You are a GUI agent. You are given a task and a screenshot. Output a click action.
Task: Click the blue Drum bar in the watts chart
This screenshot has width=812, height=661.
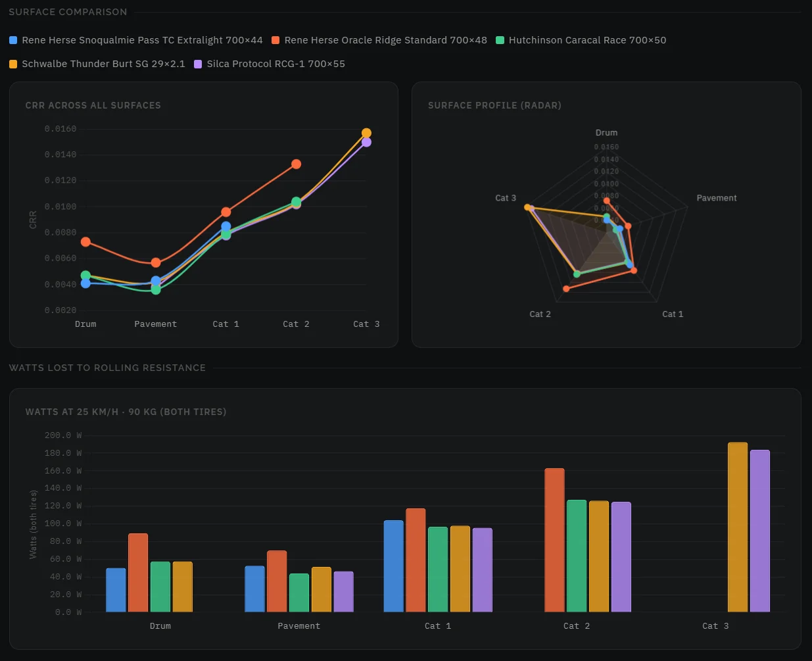pos(116,590)
